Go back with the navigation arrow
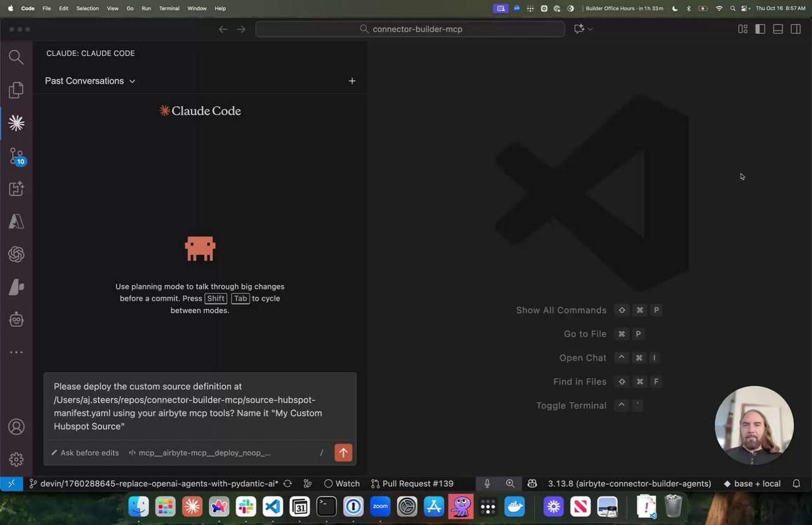This screenshot has width=812, height=525. [223, 29]
